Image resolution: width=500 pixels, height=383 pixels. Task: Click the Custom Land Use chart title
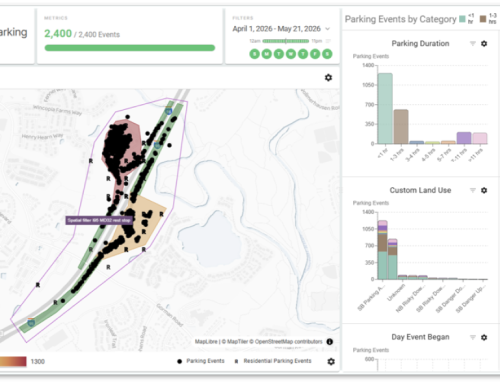(x=420, y=190)
